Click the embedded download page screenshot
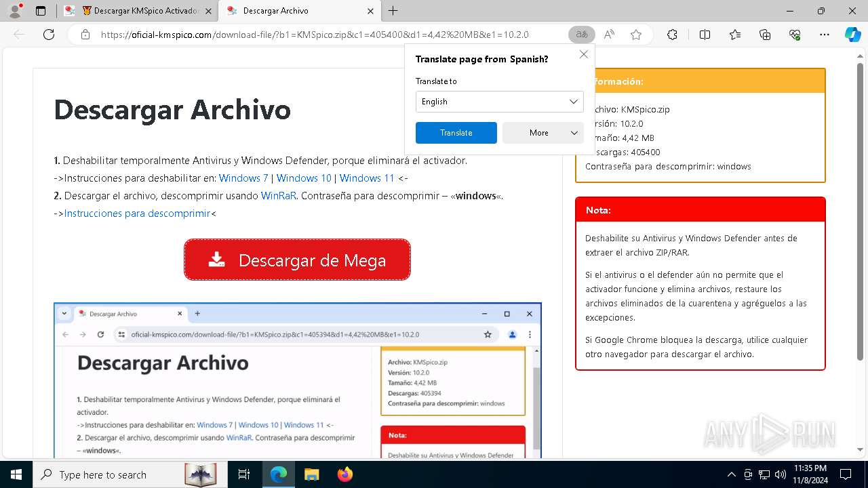The image size is (868, 488). pyautogui.click(x=297, y=380)
